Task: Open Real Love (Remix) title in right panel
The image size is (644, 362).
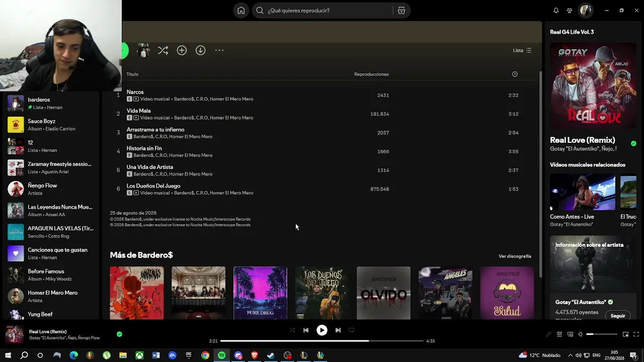Action: point(583,140)
